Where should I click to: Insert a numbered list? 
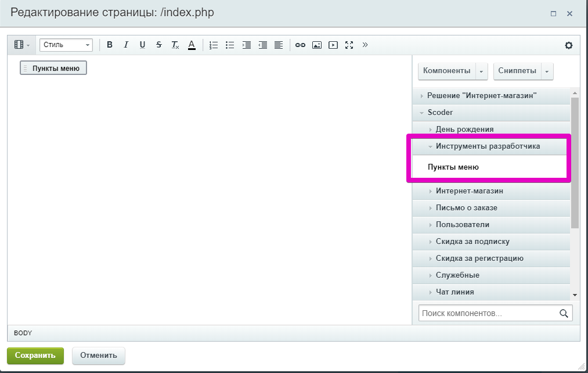(x=214, y=45)
